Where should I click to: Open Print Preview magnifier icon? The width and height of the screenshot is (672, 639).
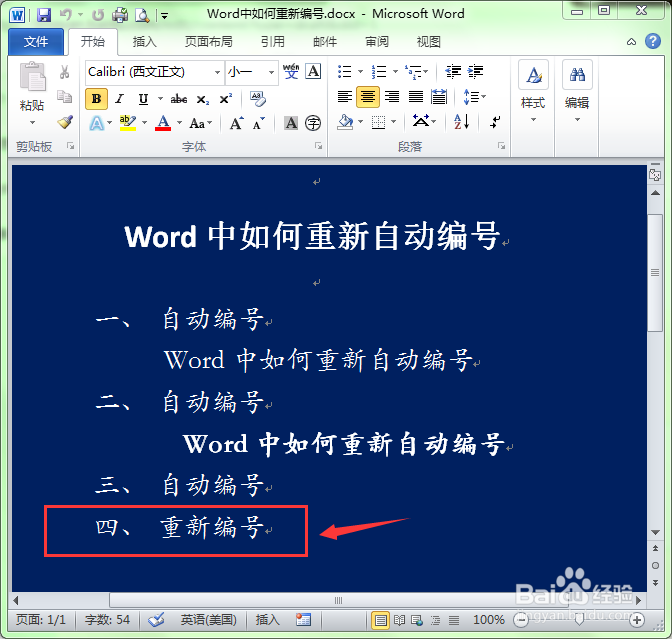point(142,15)
